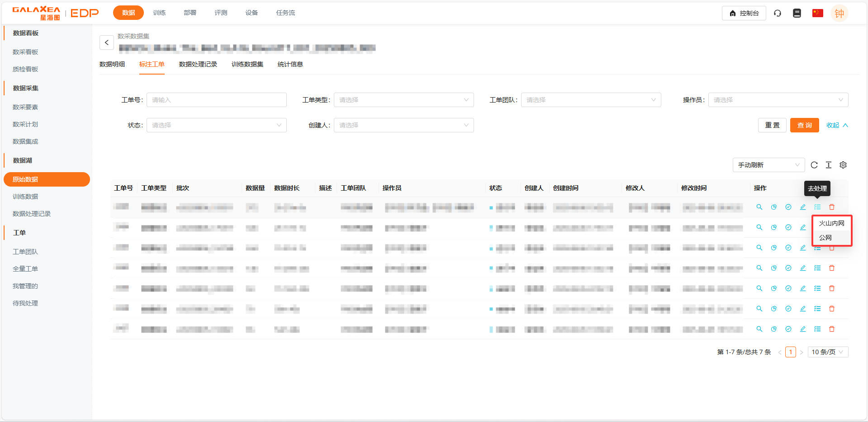This screenshot has height=422, width=868.
Task: Click the 工单号 input field
Action: click(x=216, y=100)
